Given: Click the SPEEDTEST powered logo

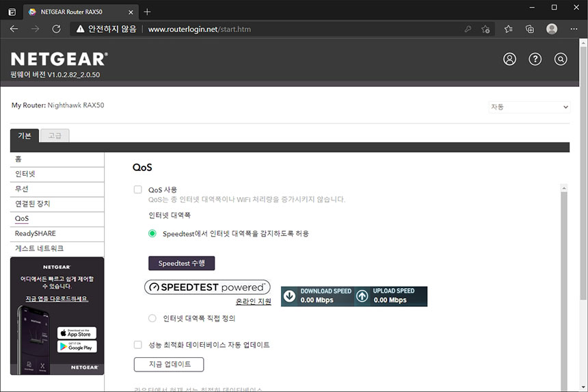Looking at the screenshot, I should [x=207, y=287].
